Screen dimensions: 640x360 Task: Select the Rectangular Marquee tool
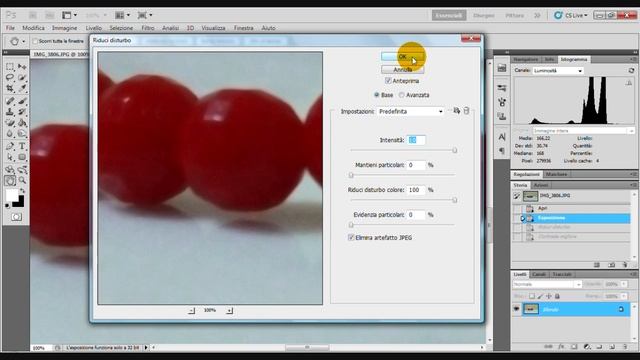click(10, 67)
